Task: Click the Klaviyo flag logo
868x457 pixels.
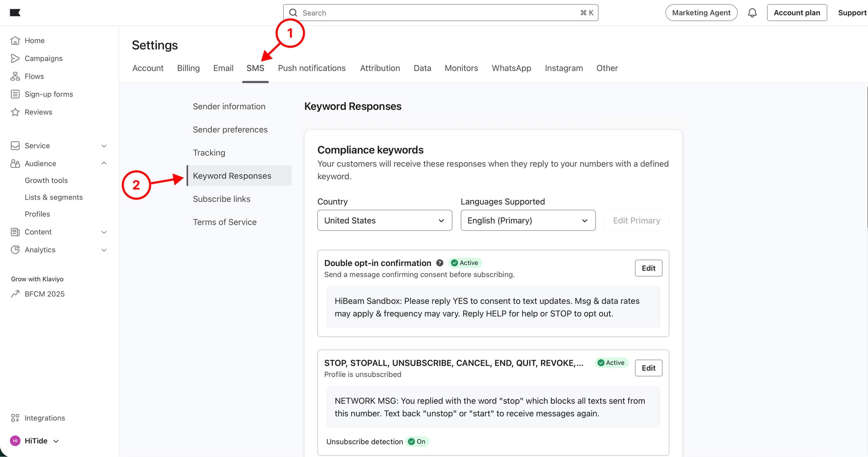Action: coord(15,13)
